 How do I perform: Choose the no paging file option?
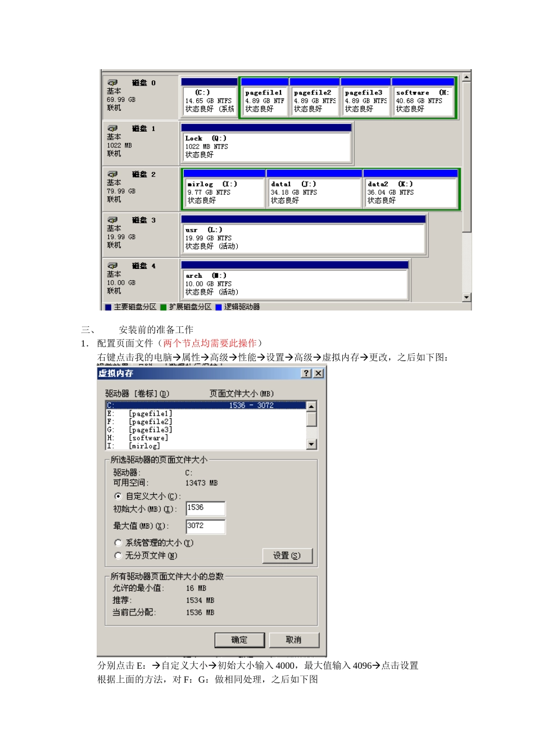point(118,556)
